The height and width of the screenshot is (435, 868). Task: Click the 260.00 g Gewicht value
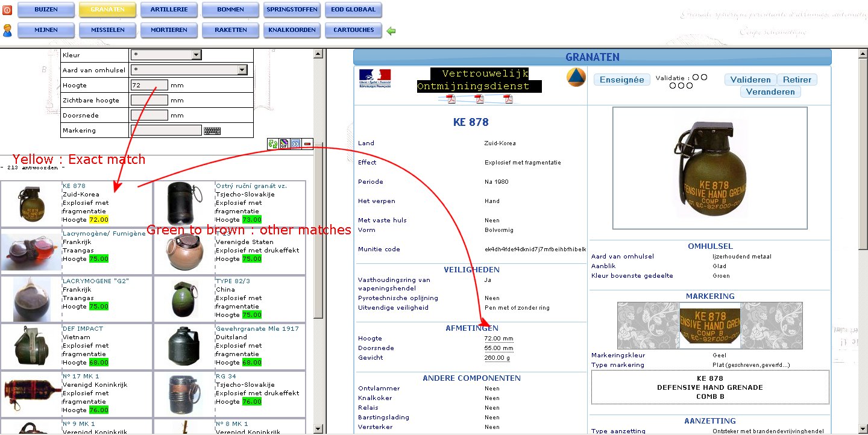pos(497,358)
